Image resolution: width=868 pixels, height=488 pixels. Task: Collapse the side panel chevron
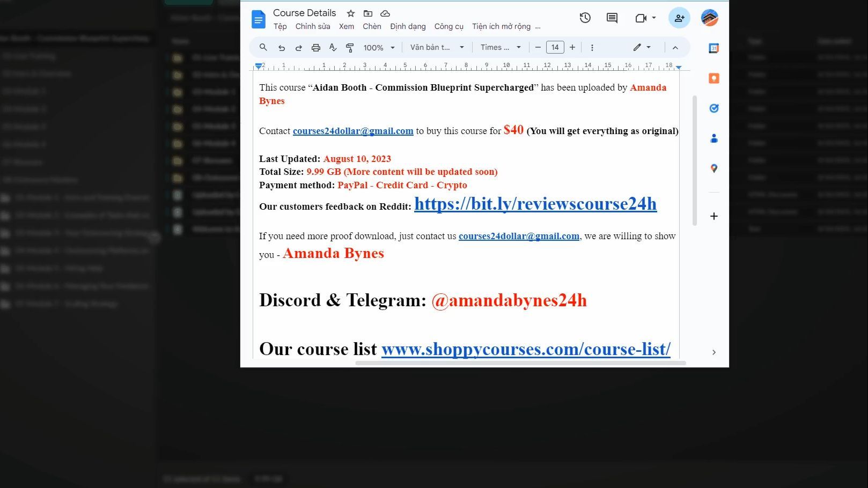coord(714,352)
